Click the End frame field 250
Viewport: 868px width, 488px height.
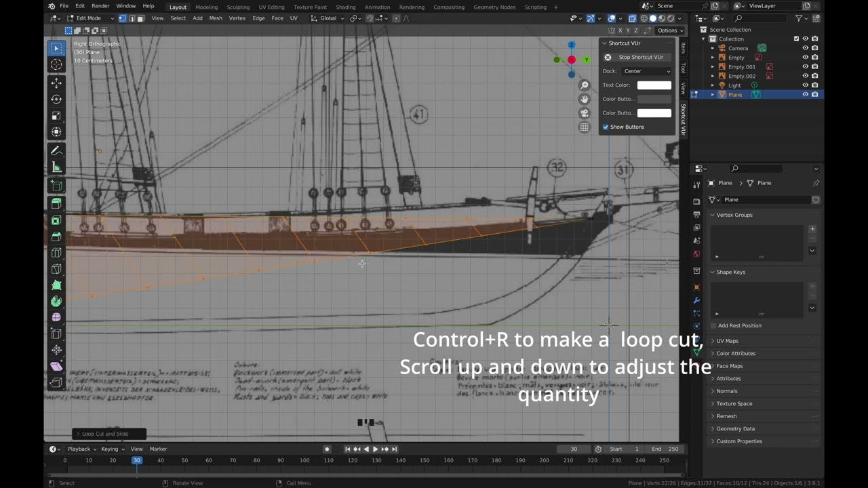coord(665,449)
